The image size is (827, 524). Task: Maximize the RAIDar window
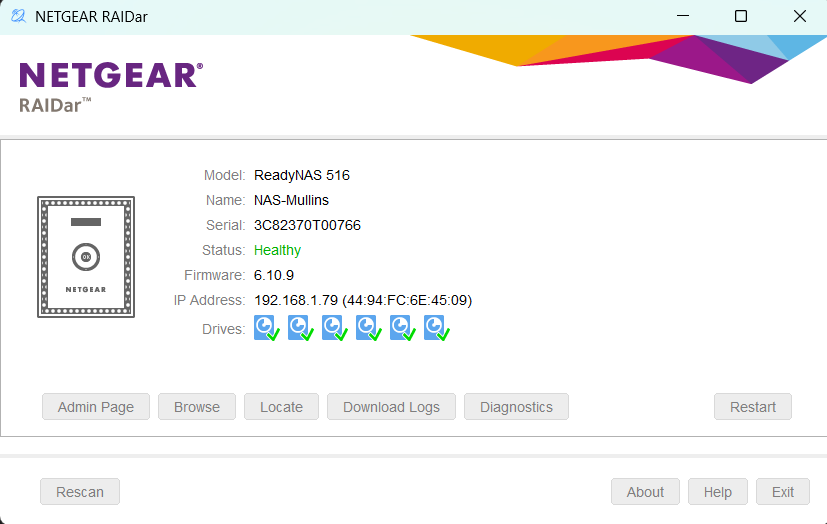coord(741,16)
